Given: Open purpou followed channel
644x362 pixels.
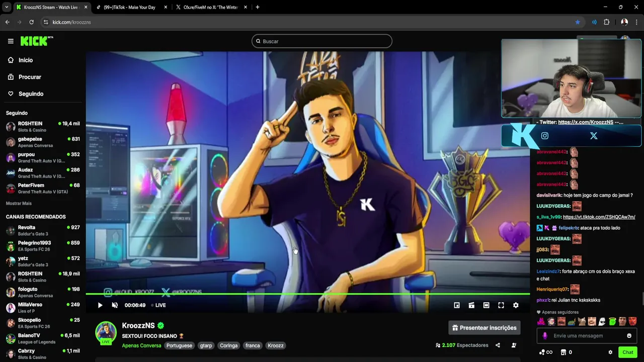Looking at the screenshot, I should pos(43,158).
